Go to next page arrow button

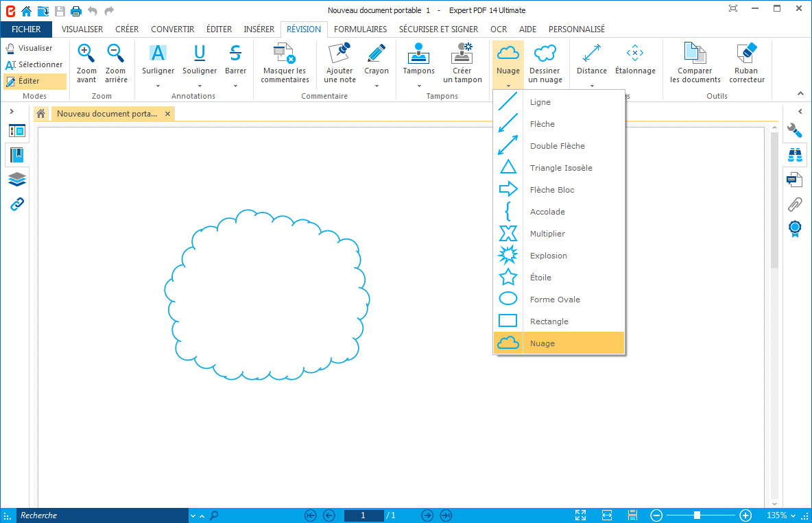point(427,515)
